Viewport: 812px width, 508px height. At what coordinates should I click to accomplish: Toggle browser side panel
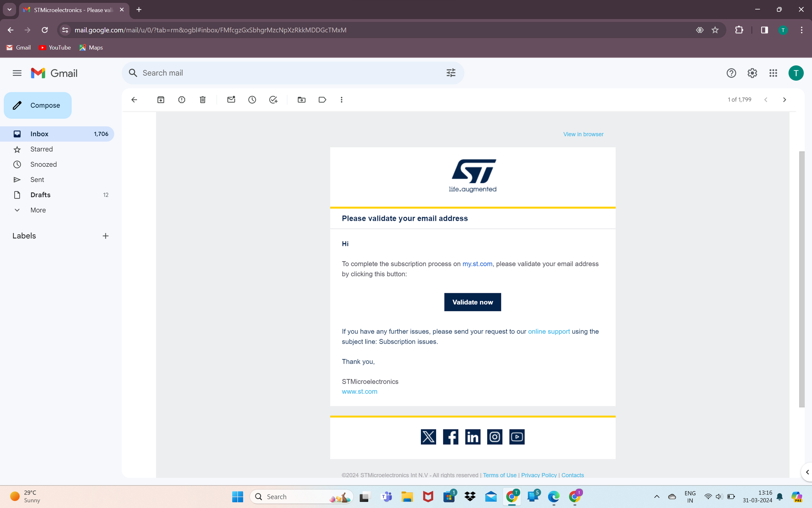[x=764, y=30]
